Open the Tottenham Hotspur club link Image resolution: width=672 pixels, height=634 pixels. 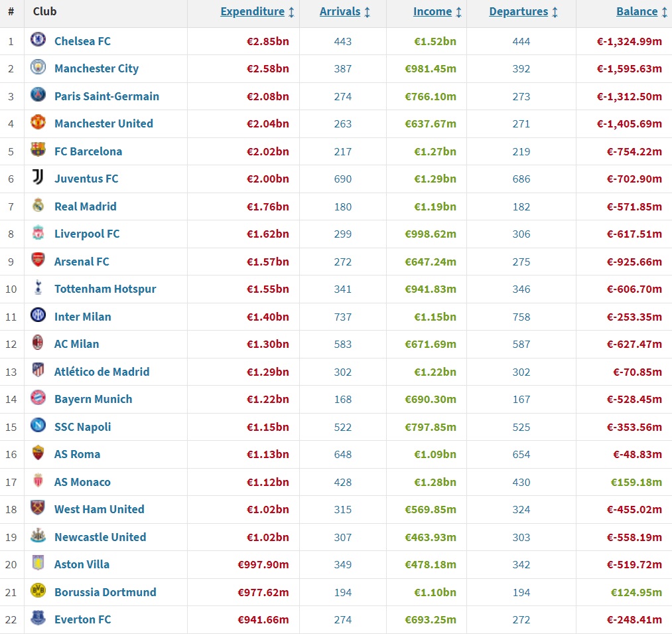click(105, 289)
